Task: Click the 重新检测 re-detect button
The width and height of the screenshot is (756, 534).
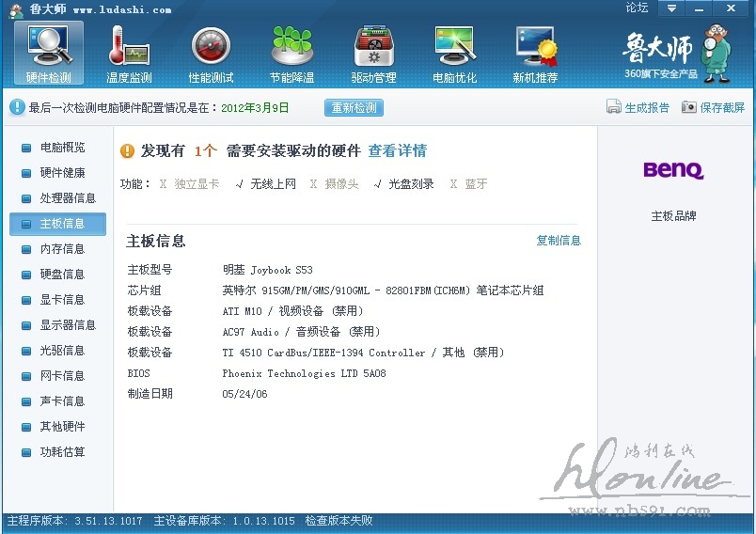Action: tap(354, 107)
